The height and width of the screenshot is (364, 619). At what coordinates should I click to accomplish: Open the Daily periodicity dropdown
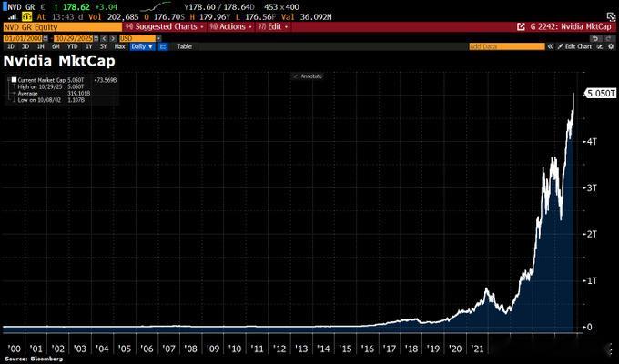(x=142, y=46)
